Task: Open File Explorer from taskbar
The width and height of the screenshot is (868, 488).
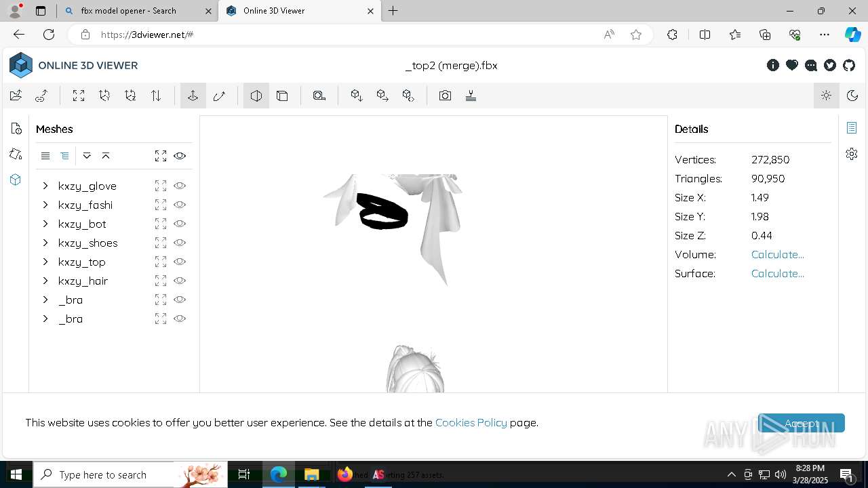Action: [x=311, y=474]
